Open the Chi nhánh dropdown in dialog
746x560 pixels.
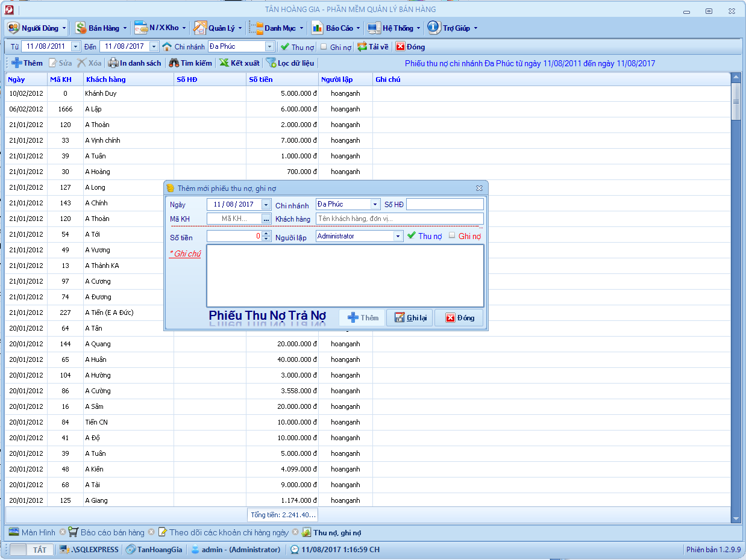click(x=375, y=204)
